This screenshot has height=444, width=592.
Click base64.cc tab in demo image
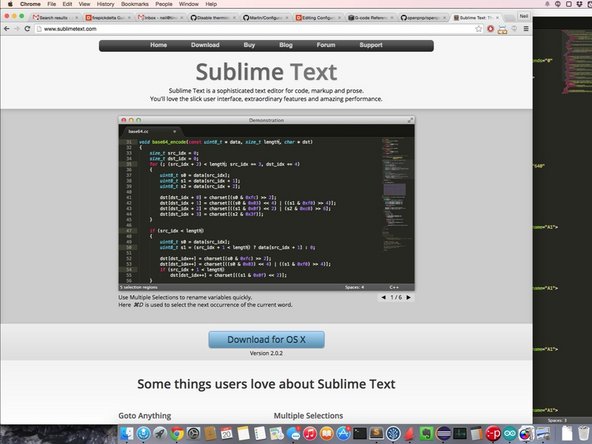click(x=151, y=131)
